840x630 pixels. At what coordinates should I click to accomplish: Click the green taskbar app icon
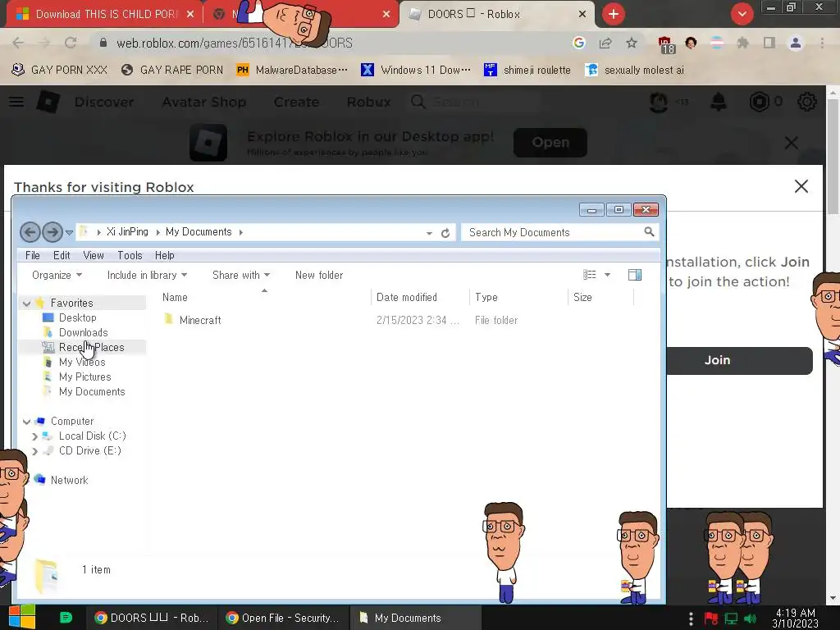[x=66, y=618]
